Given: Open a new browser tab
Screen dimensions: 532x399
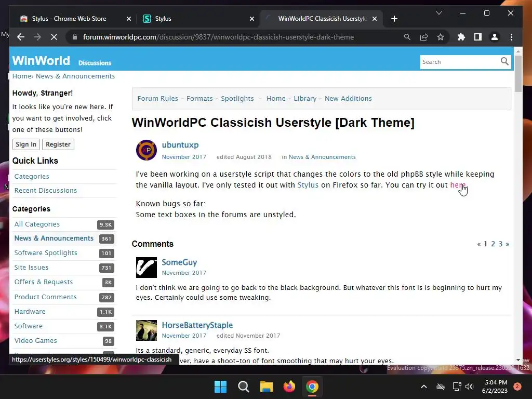Looking at the screenshot, I should (x=394, y=19).
